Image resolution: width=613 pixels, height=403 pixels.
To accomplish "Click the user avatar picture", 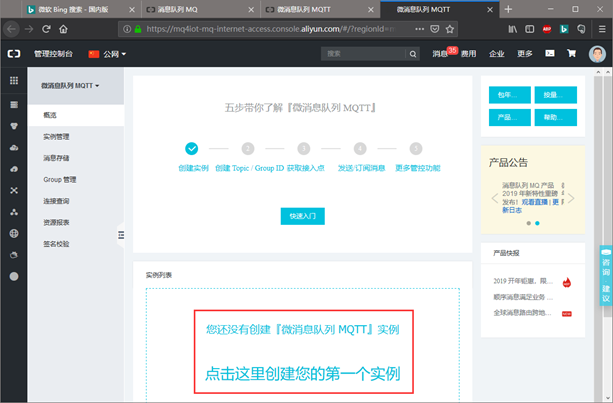I will (597, 54).
